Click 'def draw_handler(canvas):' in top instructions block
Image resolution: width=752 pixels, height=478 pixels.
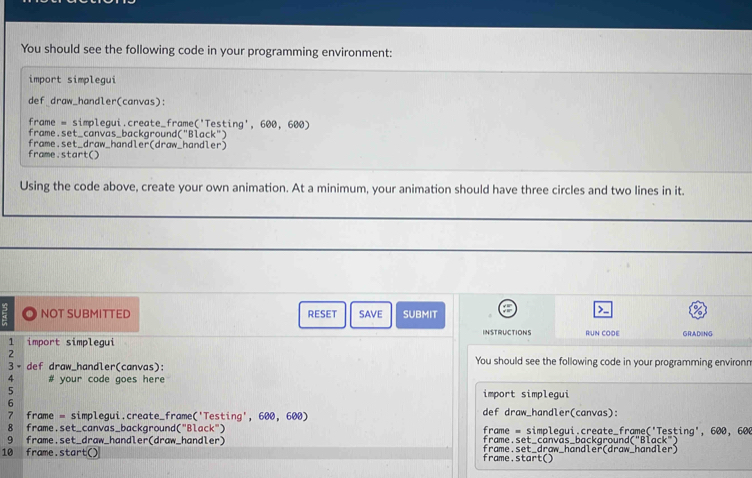(96, 102)
